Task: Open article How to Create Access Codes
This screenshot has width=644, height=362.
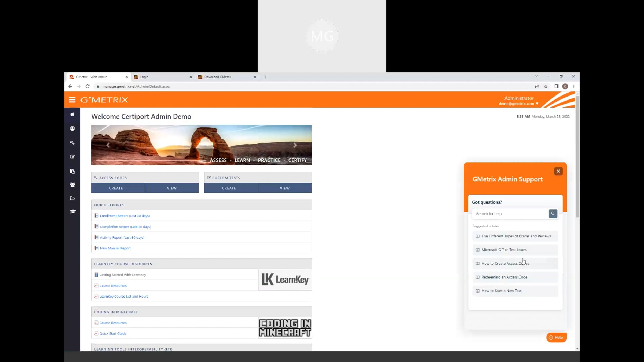Action: coord(515,263)
